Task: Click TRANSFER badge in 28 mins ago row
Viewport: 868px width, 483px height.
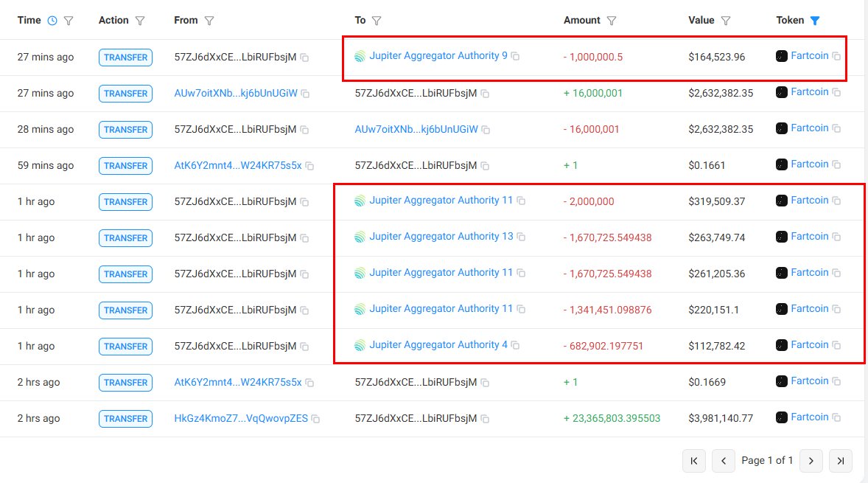Action: pos(126,130)
